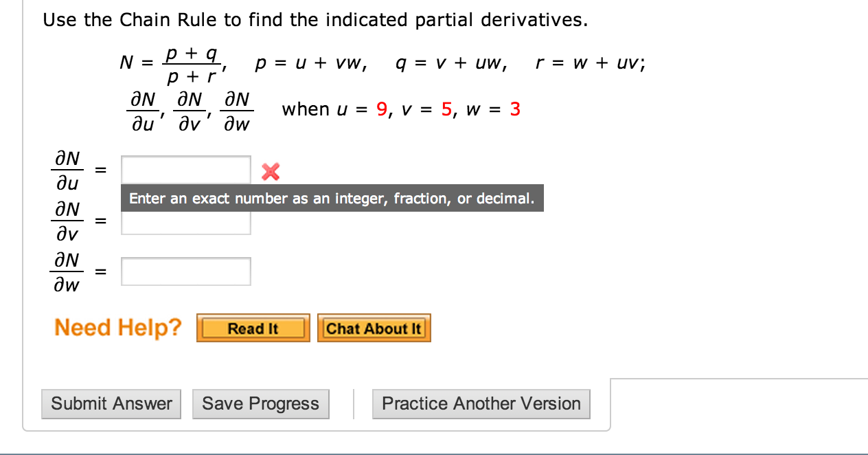Launch Chat About It tutoring
Viewport: 868px width, 455px height.
[374, 328]
